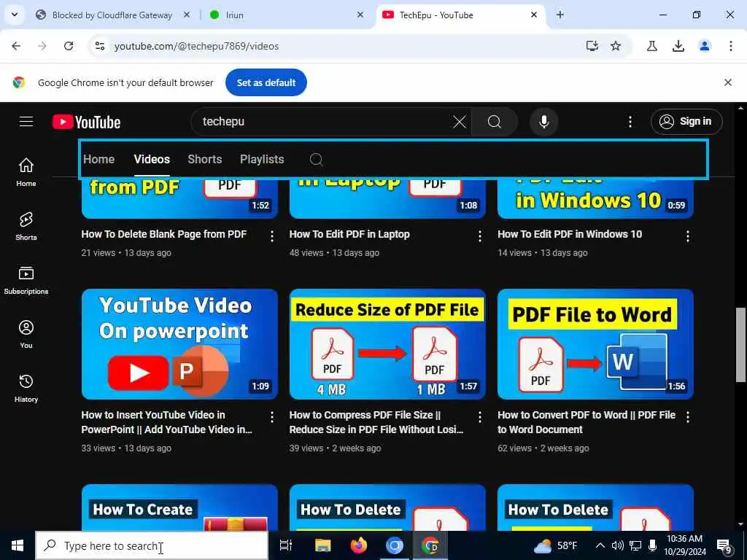The image size is (747, 560).
Task: View site information icon in address bar
Action: (99, 46)
